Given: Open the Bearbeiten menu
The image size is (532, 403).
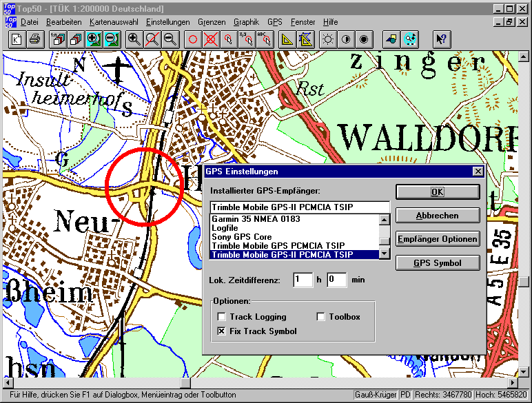Looking at the screenshot, I should pyautogui.click(x=64, y=22).
